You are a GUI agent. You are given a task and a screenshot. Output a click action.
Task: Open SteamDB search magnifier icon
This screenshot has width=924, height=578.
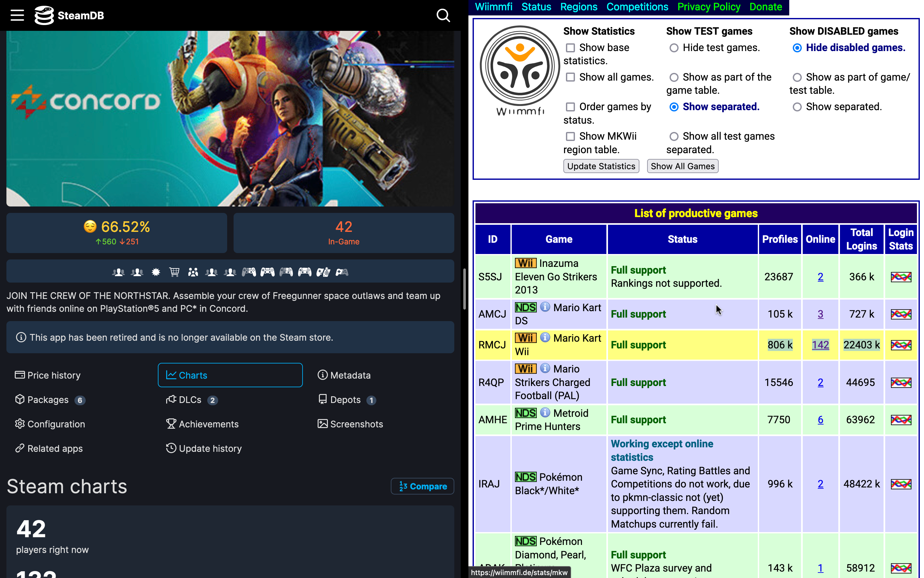pos(443,15)
